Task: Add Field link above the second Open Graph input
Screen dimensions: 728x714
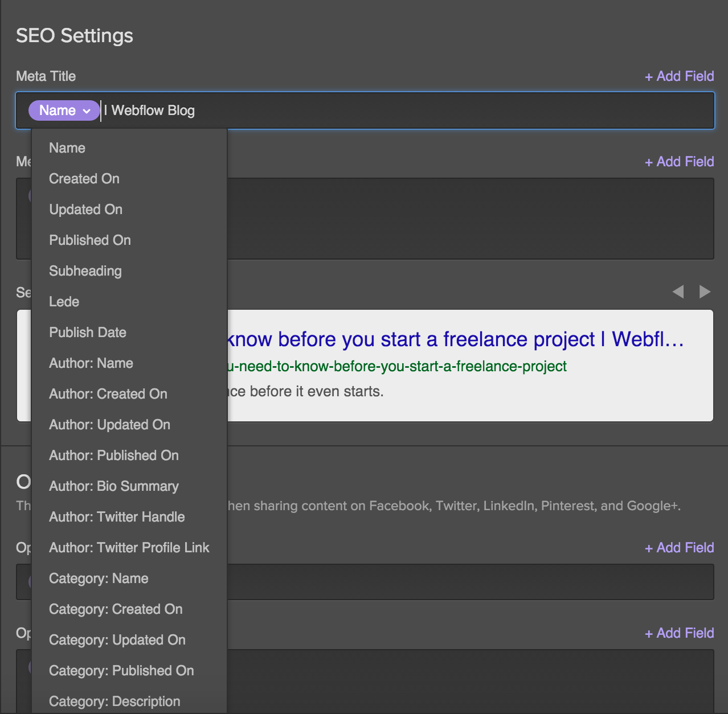Action: coord(679,633)
